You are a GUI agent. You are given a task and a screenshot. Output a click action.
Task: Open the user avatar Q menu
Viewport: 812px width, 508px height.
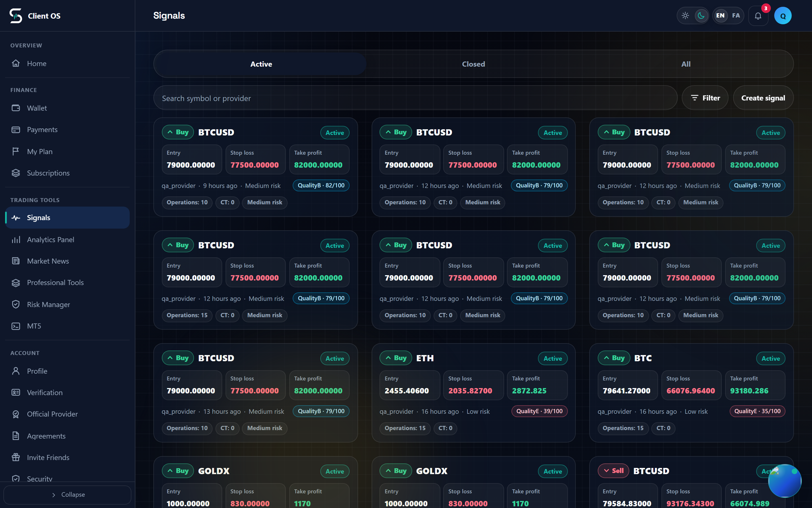coord(783,16)
